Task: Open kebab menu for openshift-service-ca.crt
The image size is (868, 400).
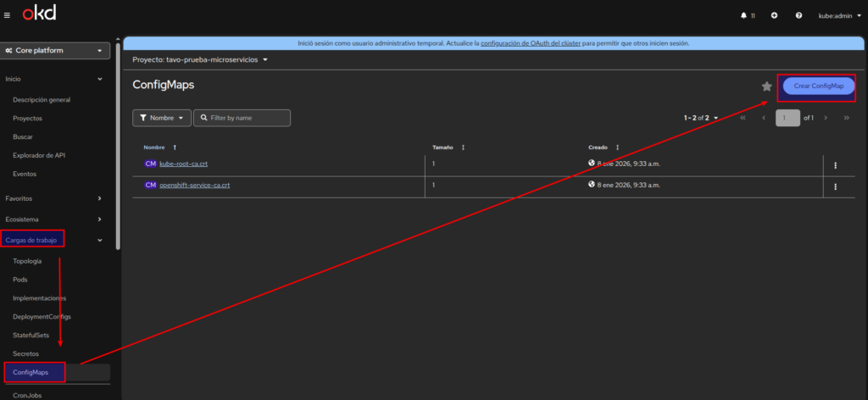Action: [x=836, y=186]
